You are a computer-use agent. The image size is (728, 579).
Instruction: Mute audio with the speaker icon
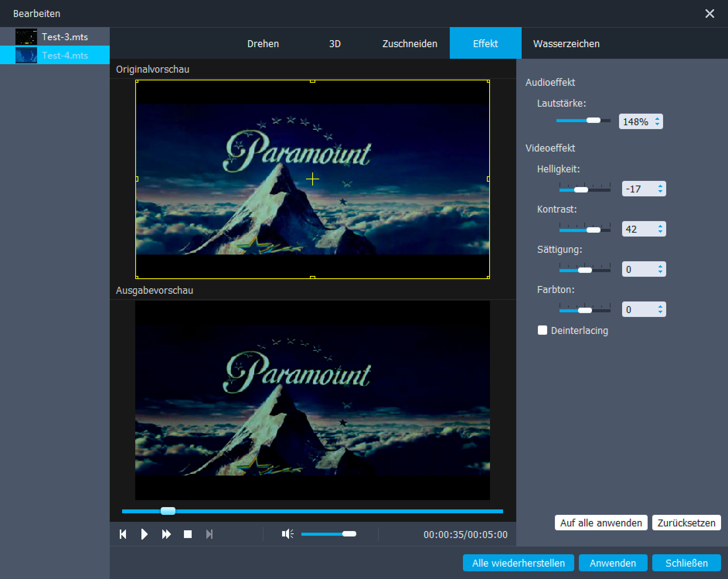pos(288,534)
